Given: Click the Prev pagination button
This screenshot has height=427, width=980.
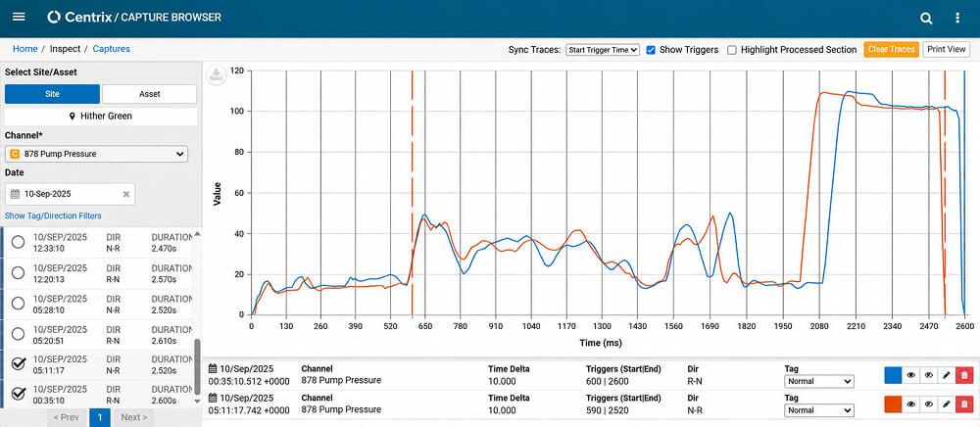Looking at the screenshot, I should pos(67,417).
